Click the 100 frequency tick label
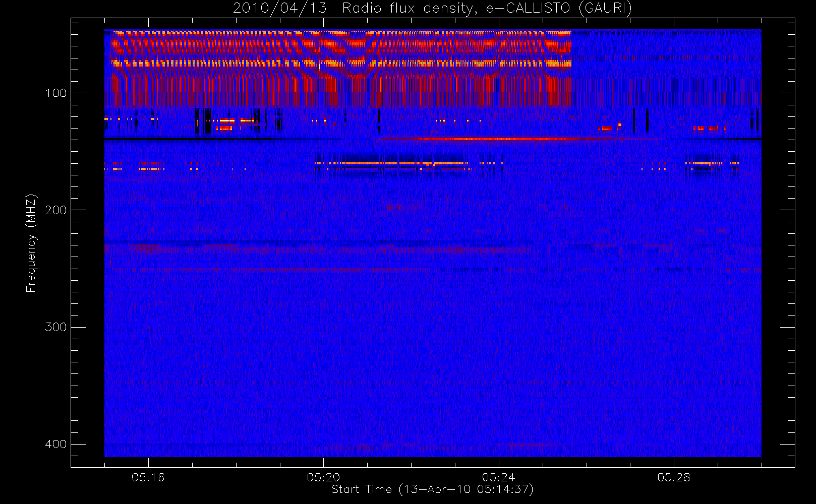The width and height of the screenshot is (816, 504). (x=55, y=93)
